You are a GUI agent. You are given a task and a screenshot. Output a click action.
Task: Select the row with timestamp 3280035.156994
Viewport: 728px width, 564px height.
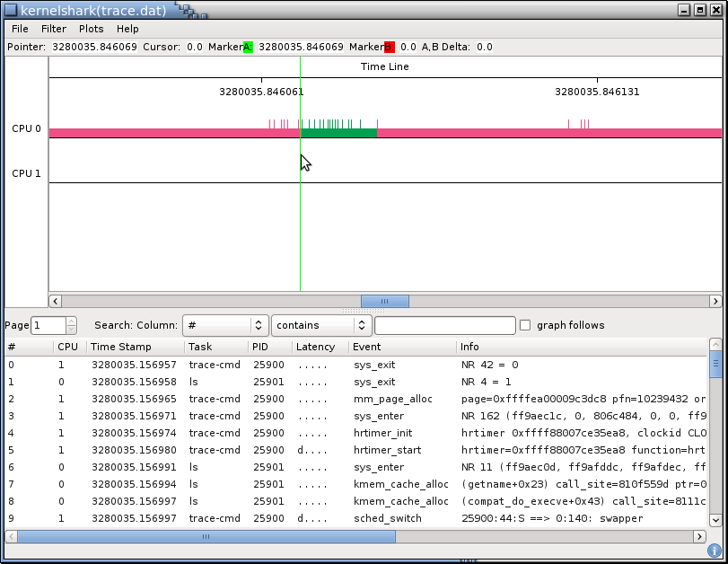[x=356, y=485]
